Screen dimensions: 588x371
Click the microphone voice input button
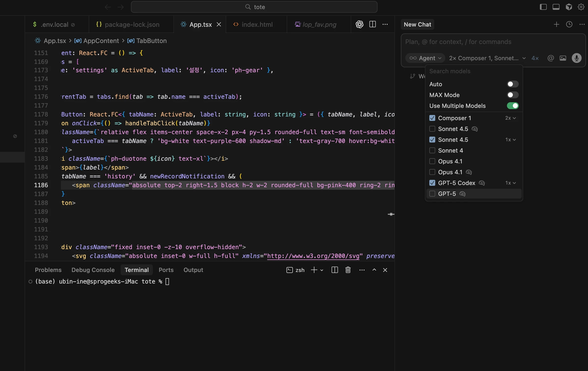click(x=576, y=58)
